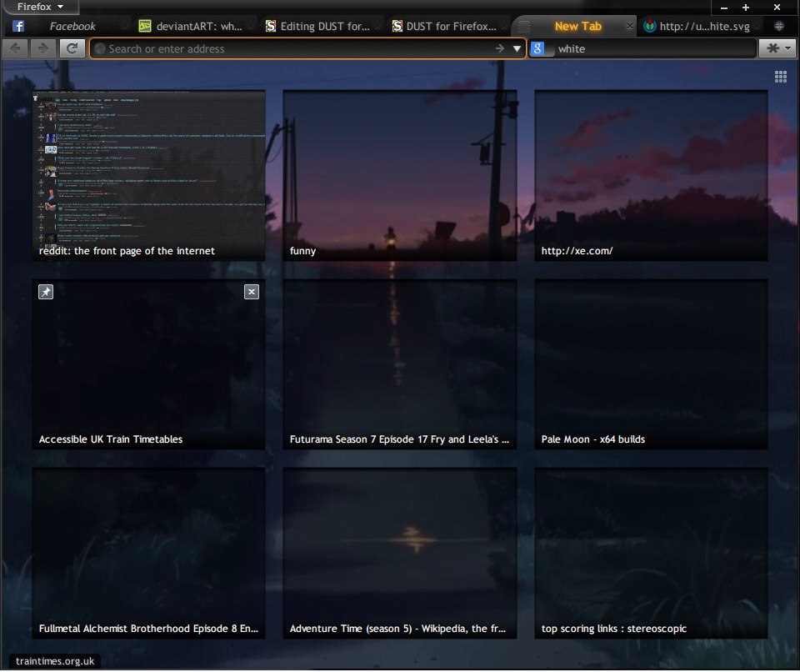Open Adventure Time season 5 Wikipedia tile

pyautogui.click(x=400, y=553)
